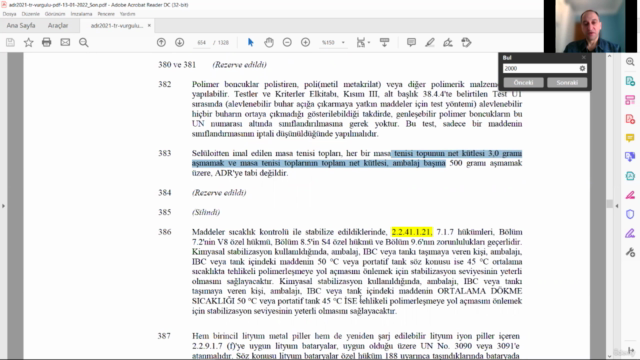Close the adr2021-tr-vurgulu document tab
This screenshot has height=360, width=640.
point(149,25)
